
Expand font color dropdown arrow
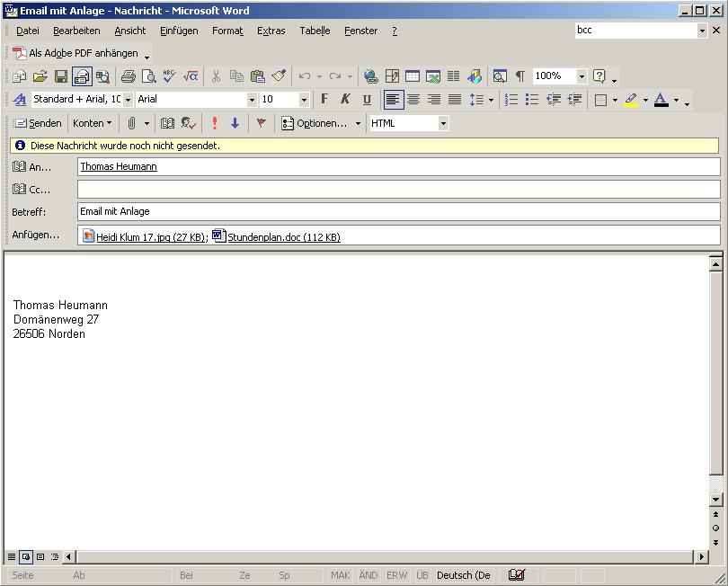pyautogui.click(x=677, y=100)
